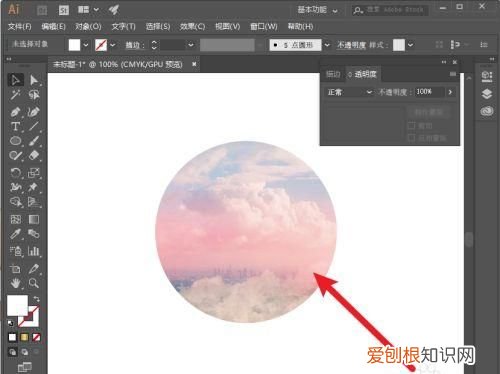Open the 视图(V) menu

tap(227, 27)
